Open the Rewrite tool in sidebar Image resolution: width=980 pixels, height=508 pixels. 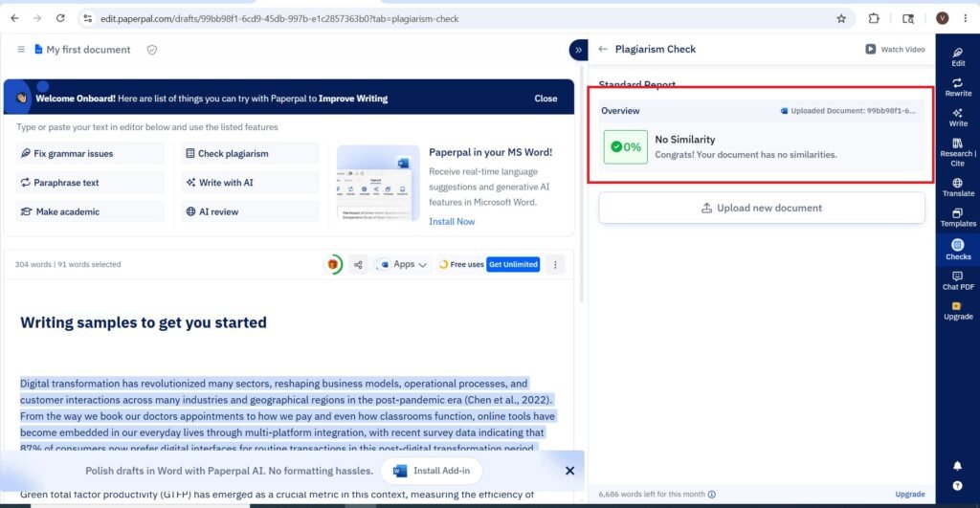958,87
